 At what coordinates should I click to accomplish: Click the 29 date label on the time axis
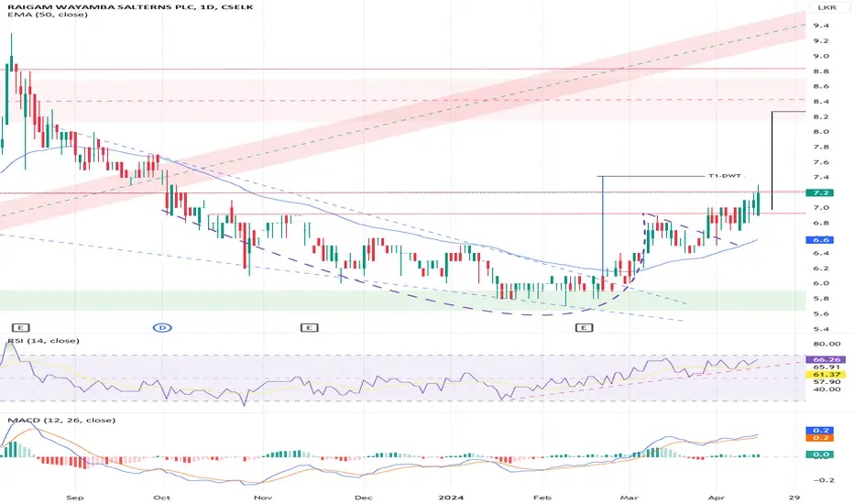point(794,498)
